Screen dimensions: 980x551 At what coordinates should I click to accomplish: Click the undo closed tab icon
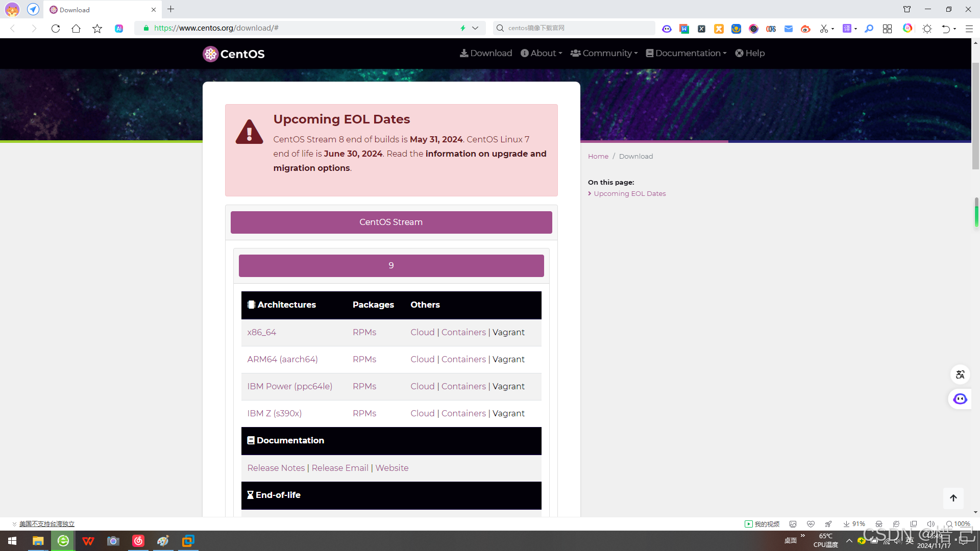pos(946,29)
